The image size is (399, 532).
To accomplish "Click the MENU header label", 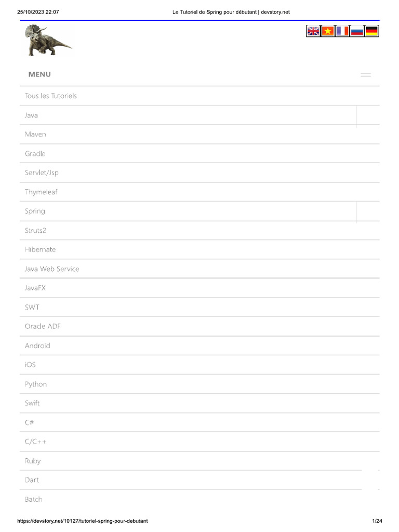I will (x=39, y=74).
